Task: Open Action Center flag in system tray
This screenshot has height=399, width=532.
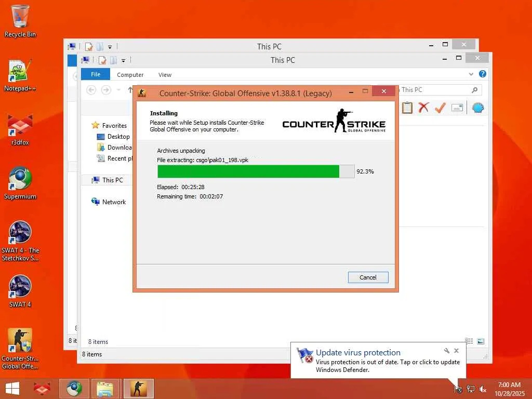Action: (x=458, y=389)
